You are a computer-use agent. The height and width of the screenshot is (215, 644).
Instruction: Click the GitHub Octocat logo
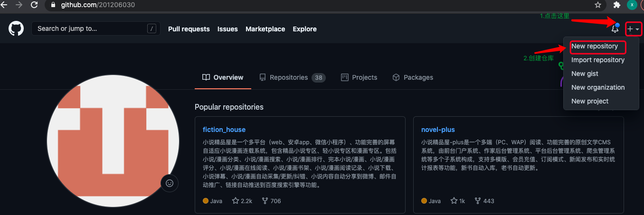(16, 28)
